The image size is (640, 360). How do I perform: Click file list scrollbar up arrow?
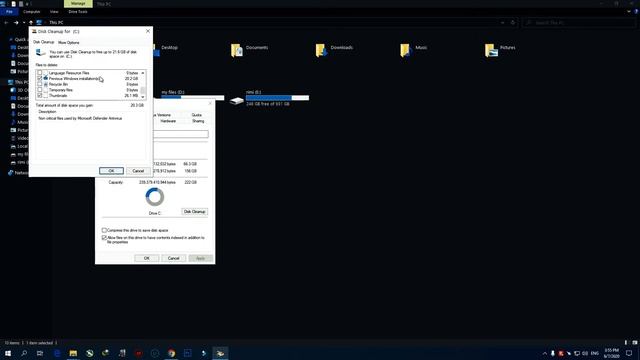pos(143,73)
